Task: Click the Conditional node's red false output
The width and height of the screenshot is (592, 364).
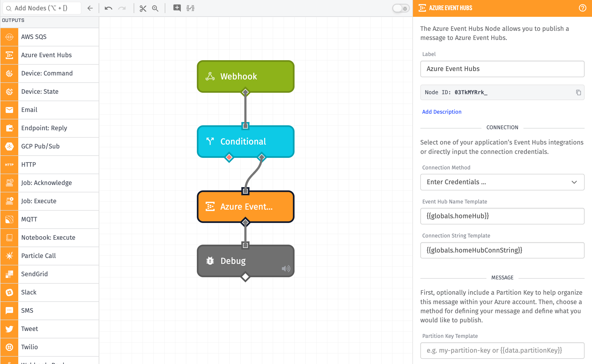Action: tap(229, 157)
